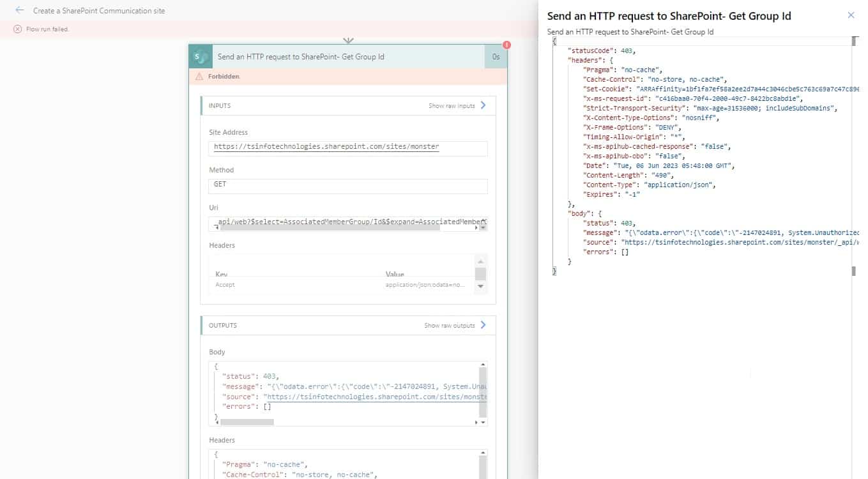Click the Site Address field
868x479 pixels.
pyautogui.click(x=347, y=148)
